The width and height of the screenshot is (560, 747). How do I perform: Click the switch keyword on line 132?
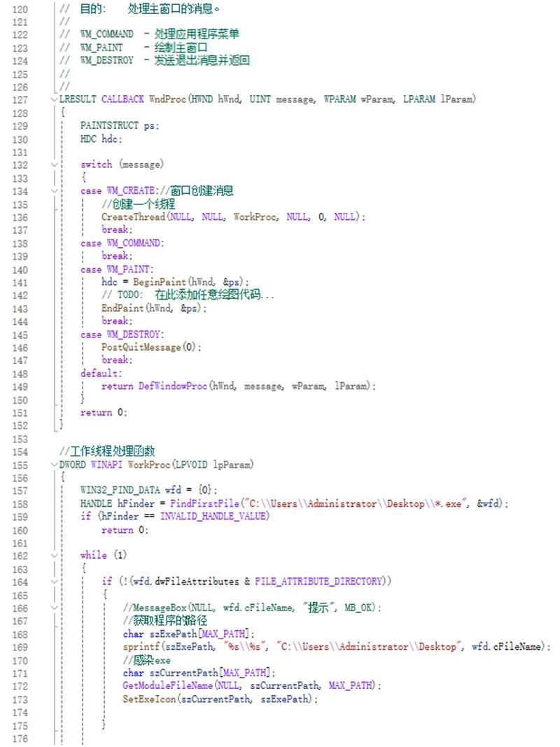(x=96, y=165)
